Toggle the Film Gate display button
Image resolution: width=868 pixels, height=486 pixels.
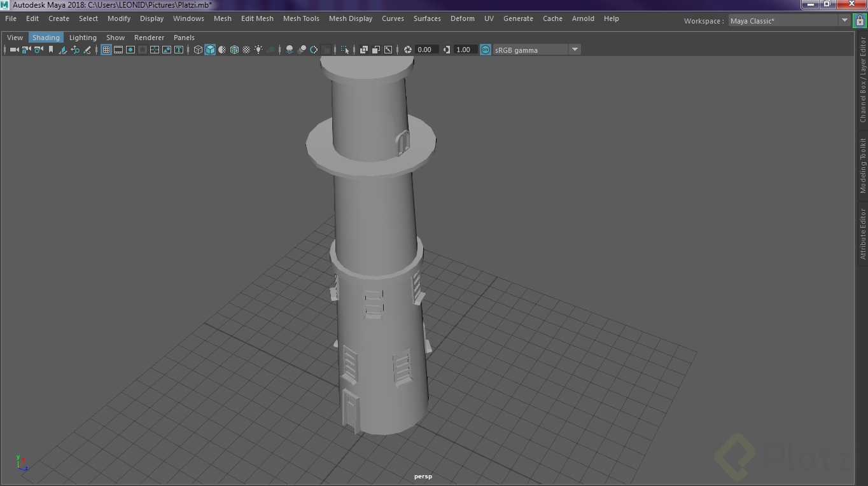click(x=118, y=50)
